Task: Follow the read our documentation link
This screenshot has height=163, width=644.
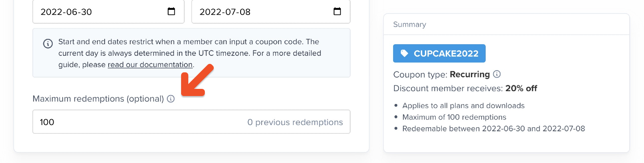Action: (x=150, y=65)
